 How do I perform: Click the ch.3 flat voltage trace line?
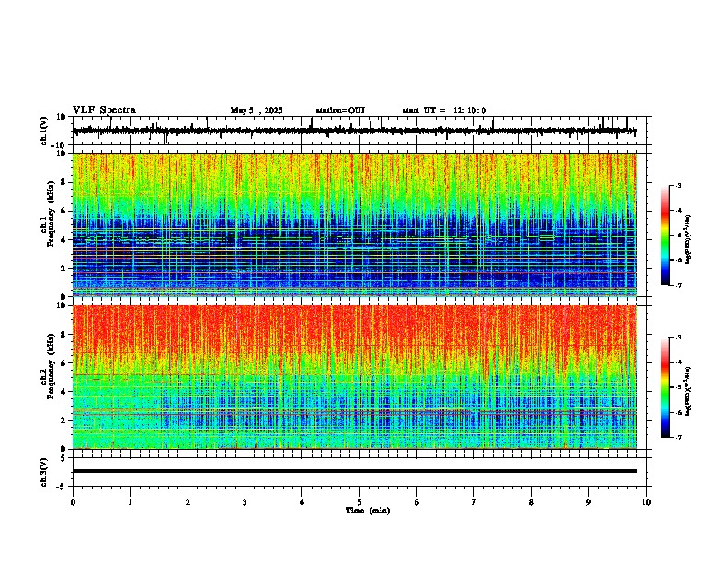click(x=354, y=471)
